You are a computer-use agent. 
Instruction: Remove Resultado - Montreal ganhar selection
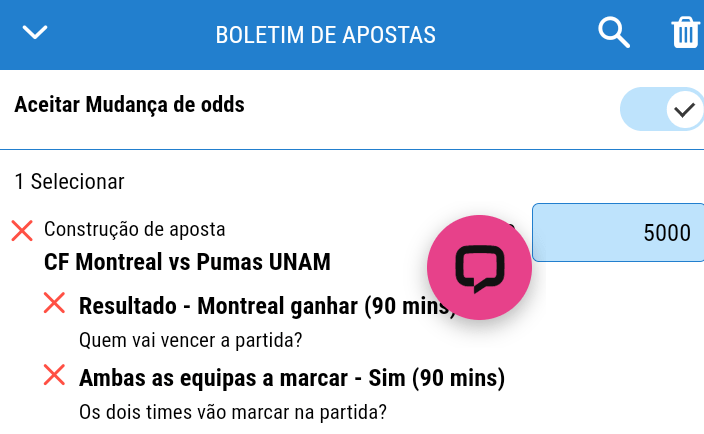(x=55, y=304)
